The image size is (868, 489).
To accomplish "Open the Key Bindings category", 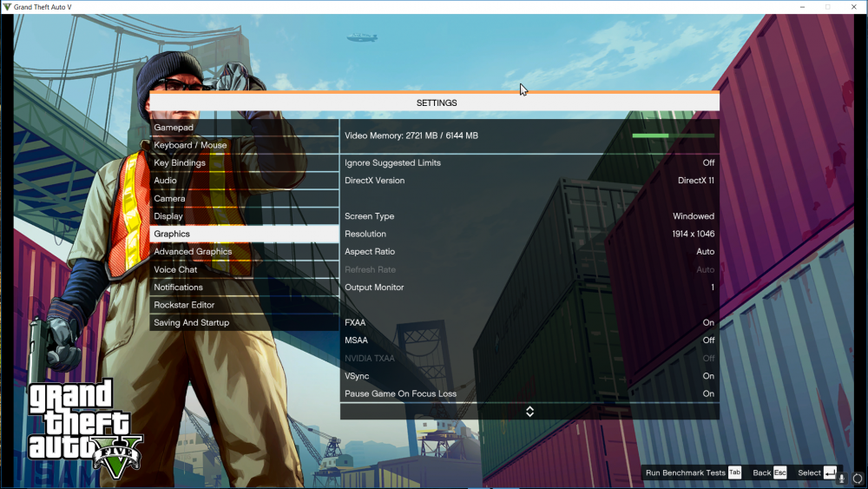I will 244,162.
